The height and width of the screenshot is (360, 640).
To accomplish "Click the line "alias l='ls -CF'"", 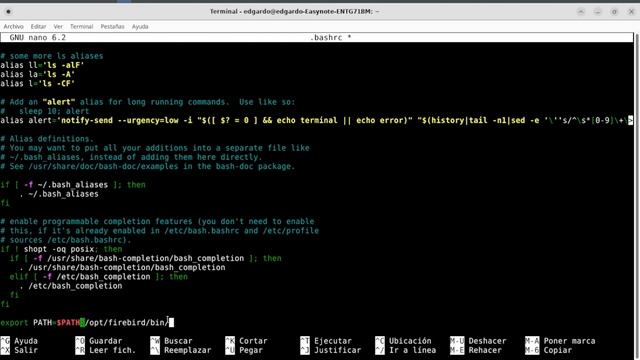I will point(38,84).
